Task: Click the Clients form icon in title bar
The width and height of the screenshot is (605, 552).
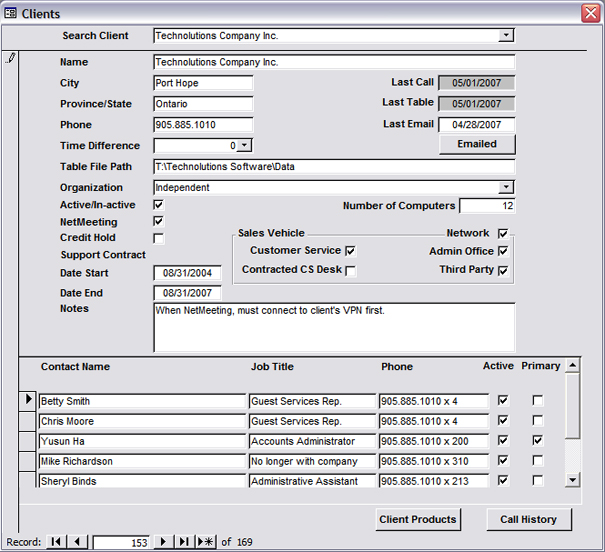Action: 10,14
